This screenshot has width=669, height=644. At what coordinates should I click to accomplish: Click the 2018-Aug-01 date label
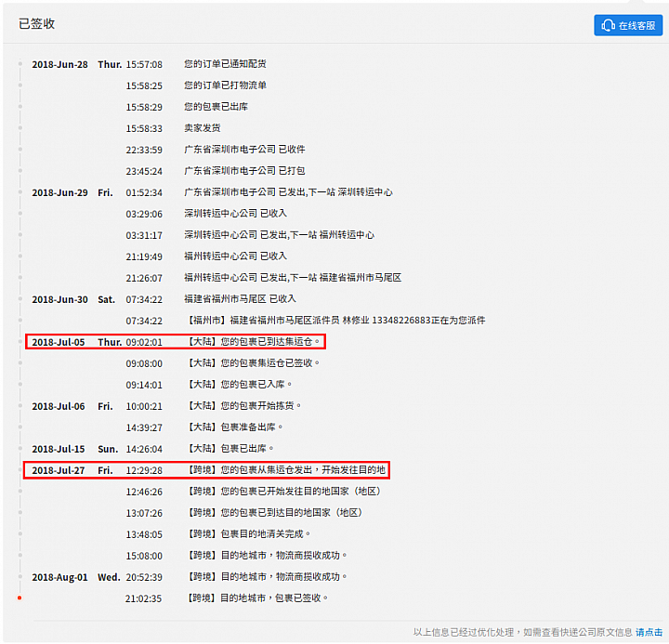(x=59, y=577)
